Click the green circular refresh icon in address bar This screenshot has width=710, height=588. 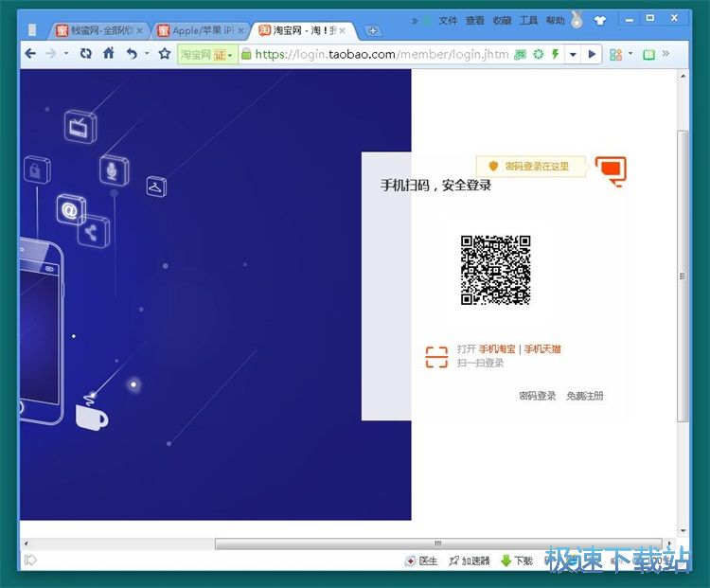539,54
